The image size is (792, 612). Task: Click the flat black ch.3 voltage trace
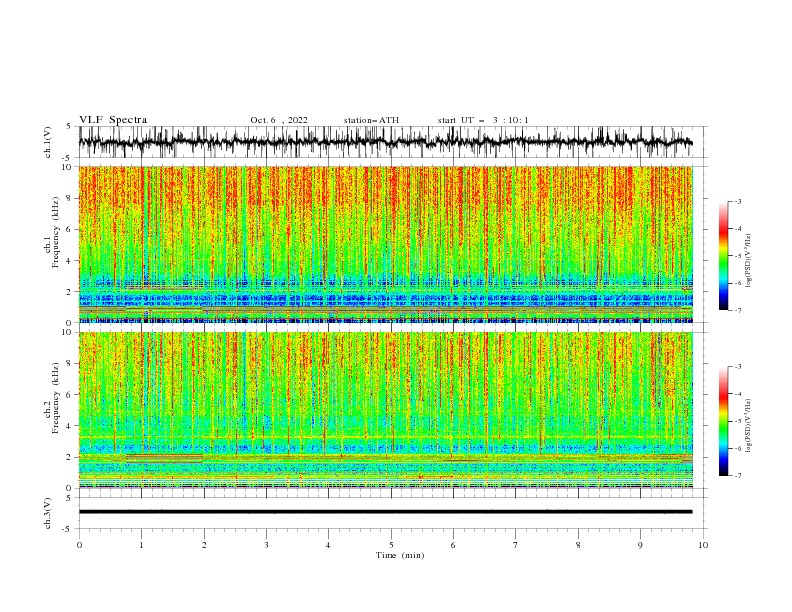[385, 512]
